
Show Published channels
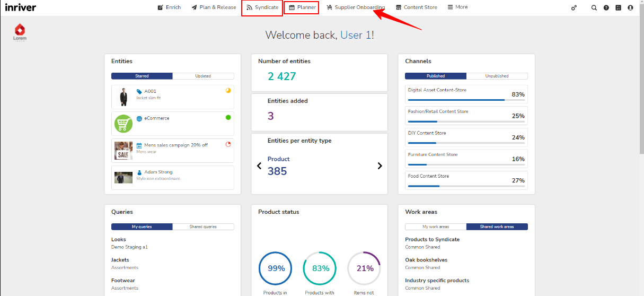436,76
